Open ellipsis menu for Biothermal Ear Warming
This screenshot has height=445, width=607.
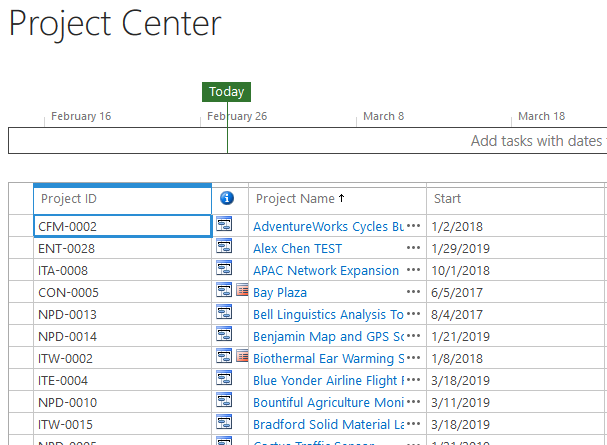[x=413, y=358]
